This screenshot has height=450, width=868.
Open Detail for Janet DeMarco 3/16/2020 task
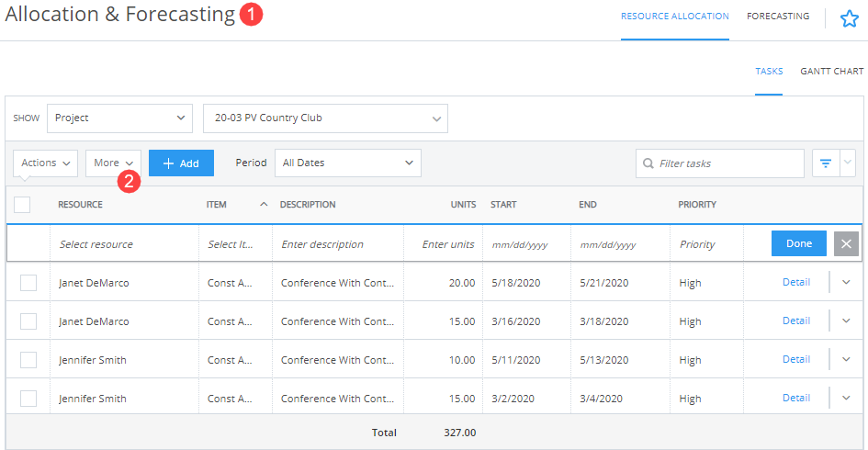point(796,321)
